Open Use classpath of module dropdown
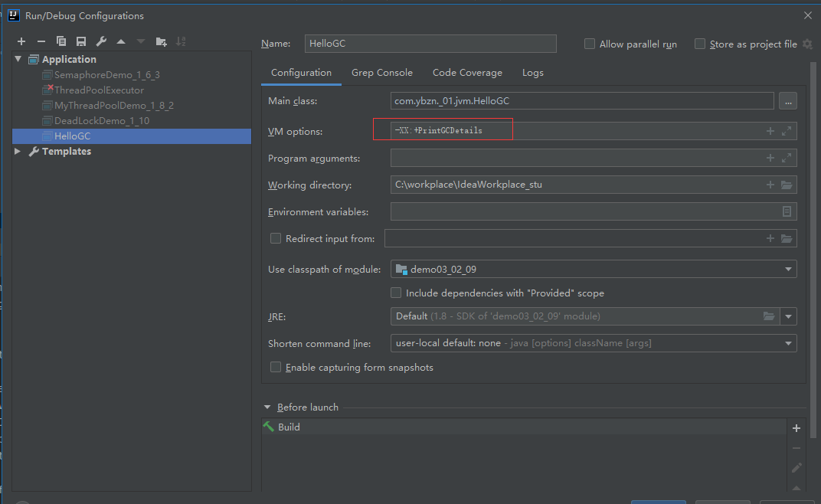821x504 pixels. coord(788,270)
